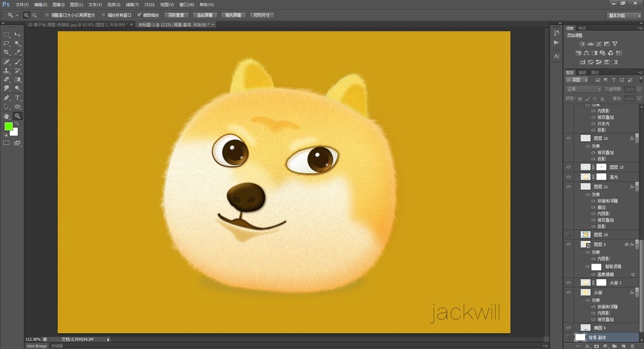Hide layer 图层 16
644x349 pixels.
click(568, 138)
